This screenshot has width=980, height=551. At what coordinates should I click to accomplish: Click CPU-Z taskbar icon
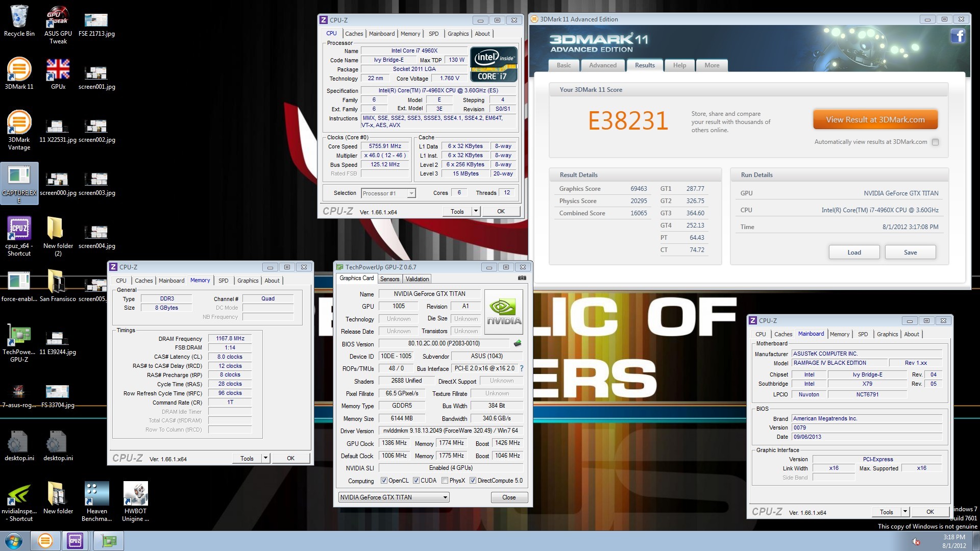tap(75, 541)
